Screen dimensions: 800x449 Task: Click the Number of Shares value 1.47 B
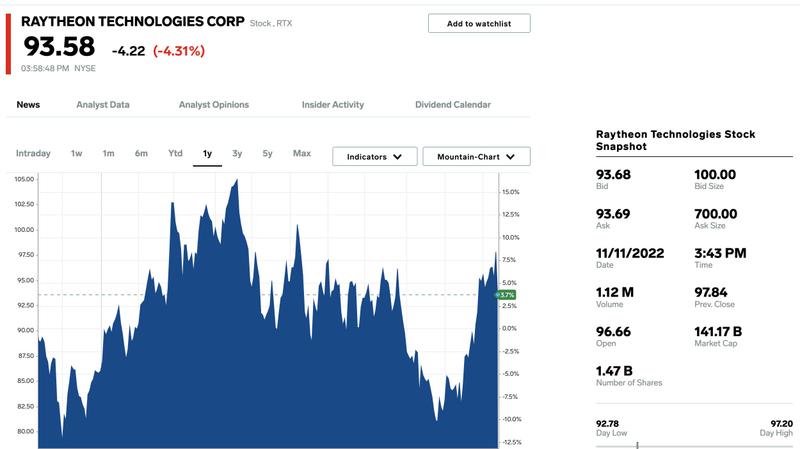point(614,371)
